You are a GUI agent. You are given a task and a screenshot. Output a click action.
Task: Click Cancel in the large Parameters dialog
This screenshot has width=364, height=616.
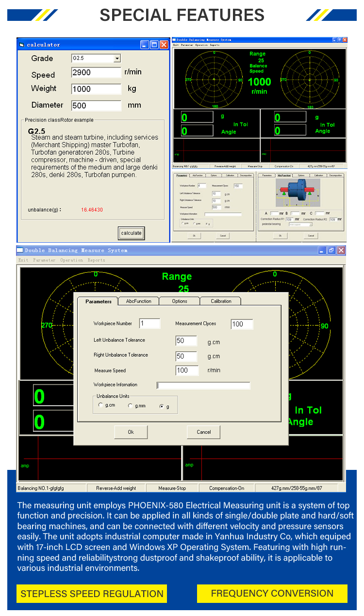(x=204, y=432)
